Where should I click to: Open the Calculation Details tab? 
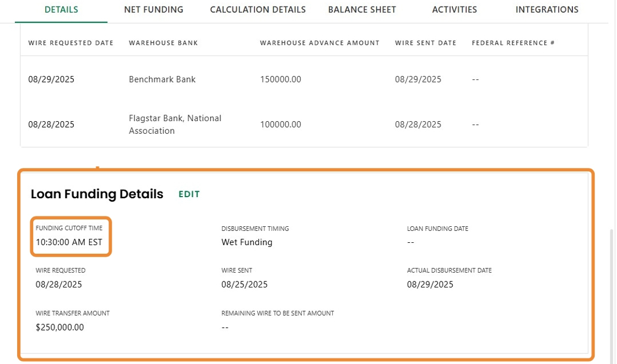tap(258, 9)
